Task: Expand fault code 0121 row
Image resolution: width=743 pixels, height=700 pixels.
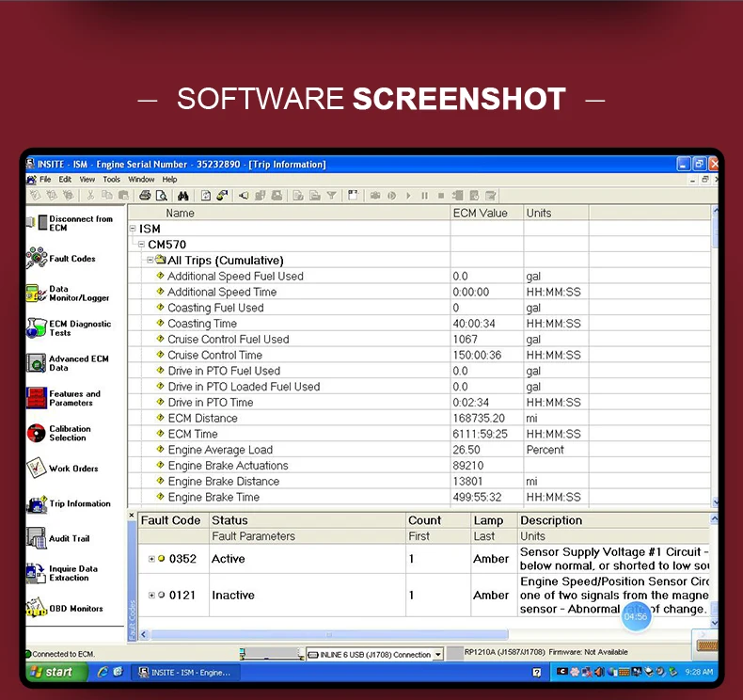Action: click(151, 595)
